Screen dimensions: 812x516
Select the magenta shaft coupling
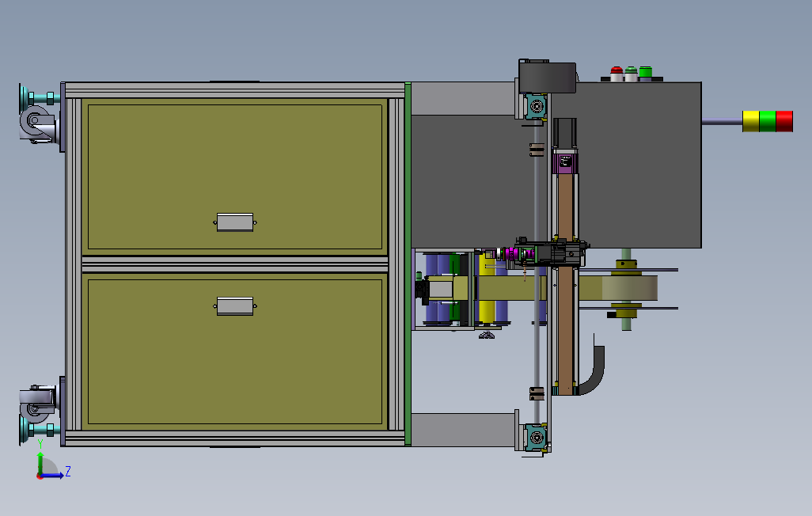pyautogui.click(x=513, y=254)
